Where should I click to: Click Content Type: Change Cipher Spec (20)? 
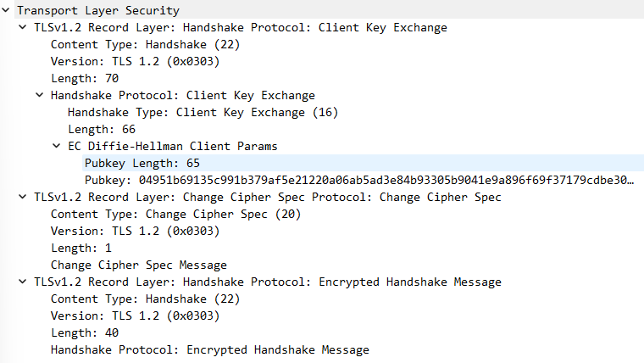click(x=175, y=215)
